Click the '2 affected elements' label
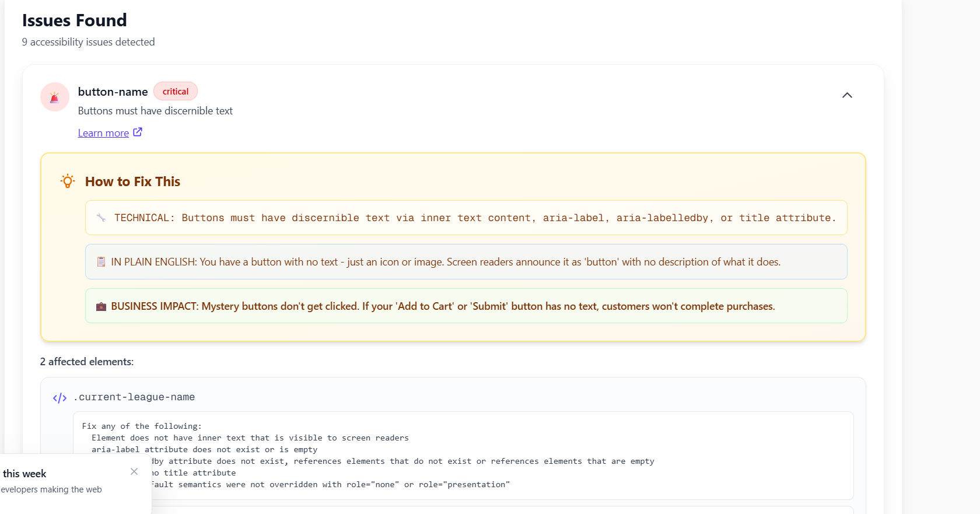Screen dimensions: 980x514 [x=87, y=362]
